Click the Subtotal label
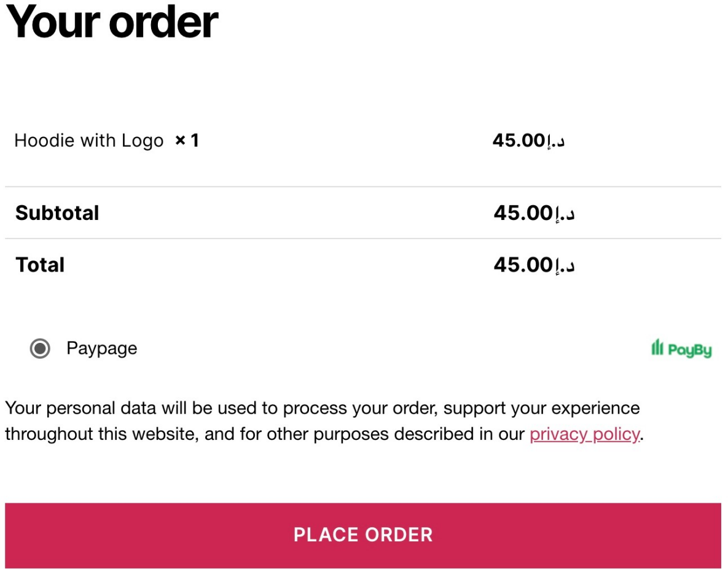Viewport: 728px width, 569px height. click(x=57, y=213)
